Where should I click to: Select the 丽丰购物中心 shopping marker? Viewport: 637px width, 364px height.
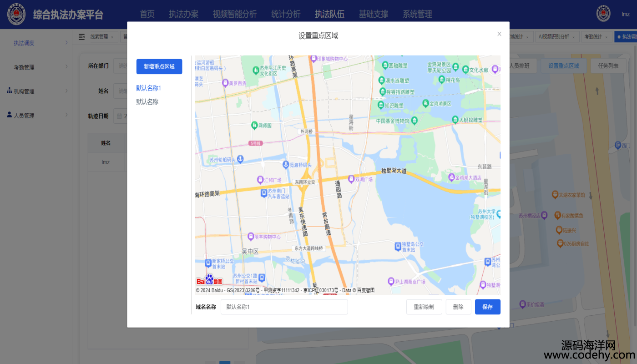point(250,237)
